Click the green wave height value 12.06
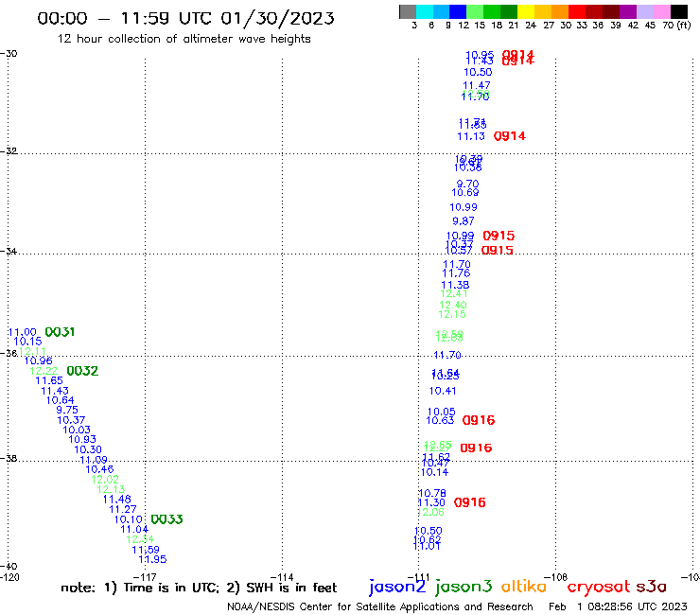This screenshot has width=700, height=615. click(x=430, y=512)
